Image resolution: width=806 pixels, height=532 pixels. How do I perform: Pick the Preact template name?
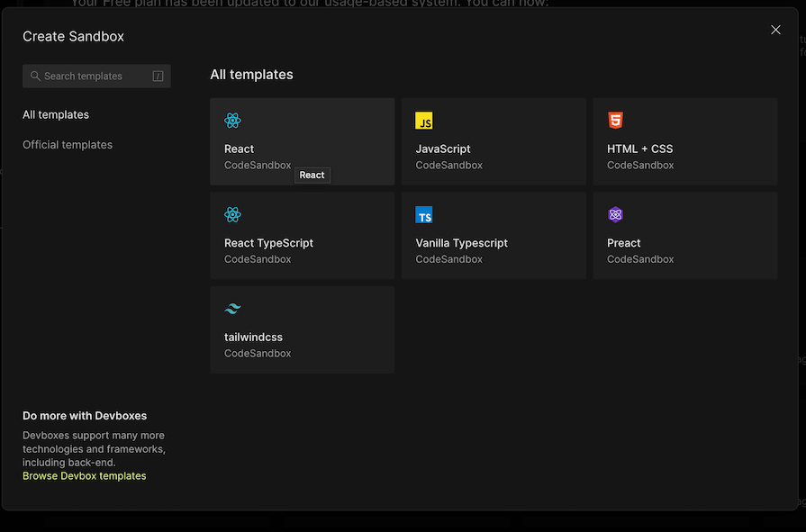point(623,243)
